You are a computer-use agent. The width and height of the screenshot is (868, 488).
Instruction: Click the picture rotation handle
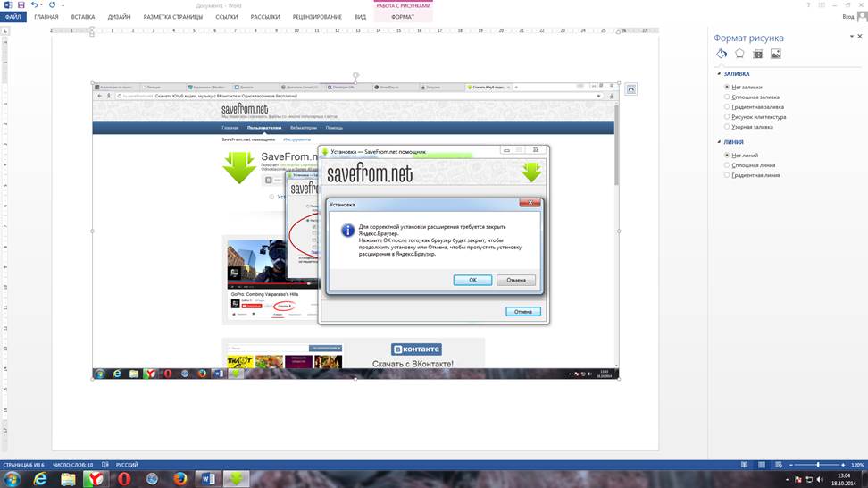pyautogui.click(x=355, y=75)
